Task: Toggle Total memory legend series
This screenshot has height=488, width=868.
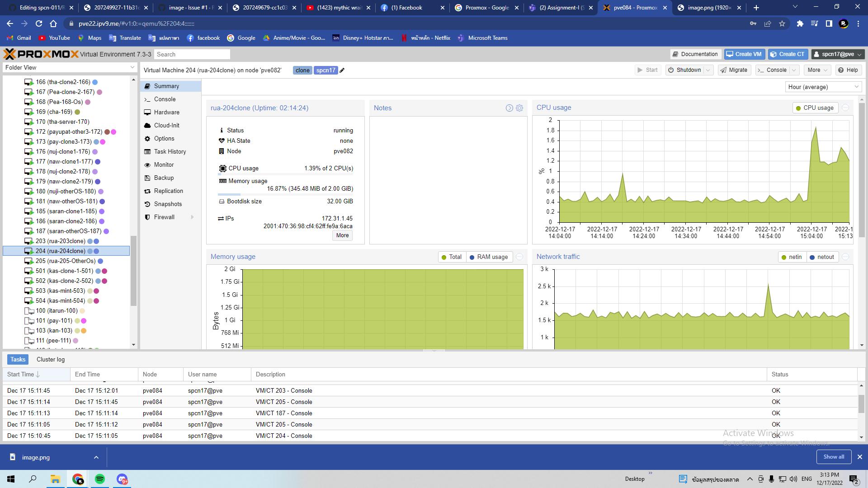Action: point(451,257)
